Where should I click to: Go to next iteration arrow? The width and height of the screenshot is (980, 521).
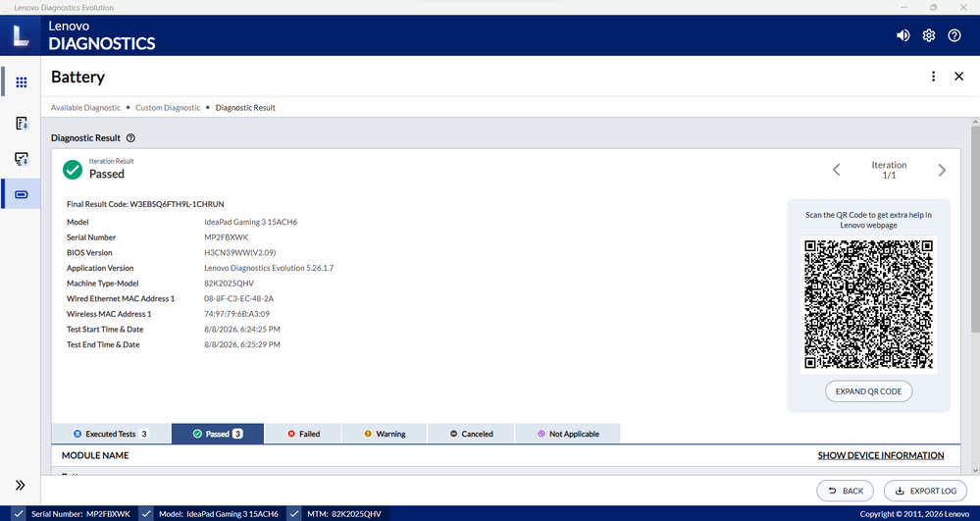point(942,170)
